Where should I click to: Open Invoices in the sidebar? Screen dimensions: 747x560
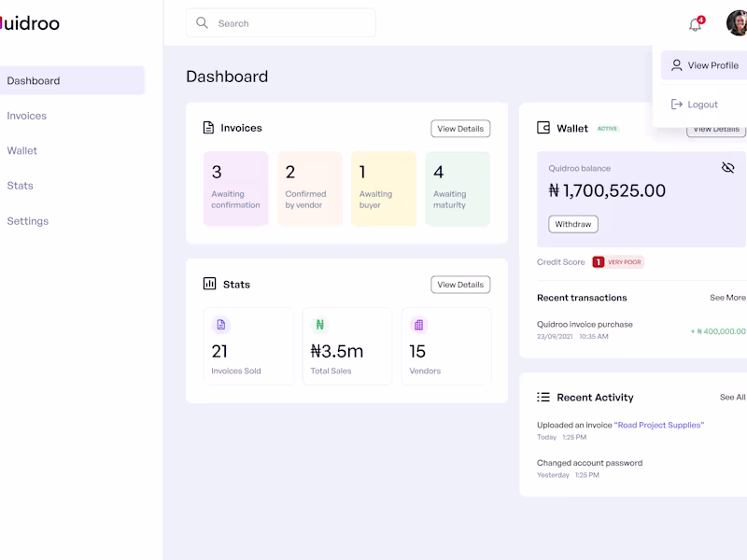click(x=27, y=116)
